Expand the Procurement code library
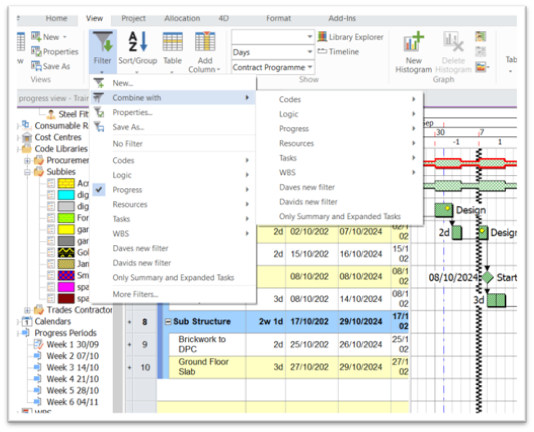 (27, 160)
